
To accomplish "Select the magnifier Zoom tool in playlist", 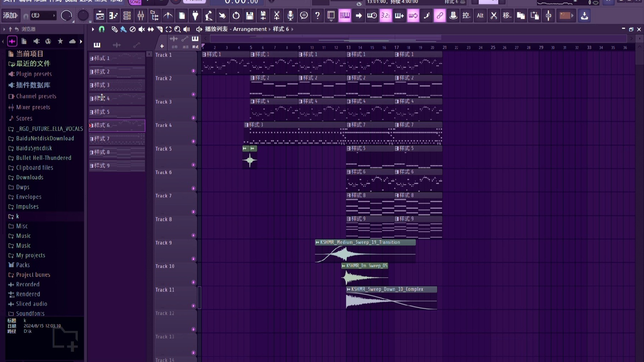I will (177, 29).
